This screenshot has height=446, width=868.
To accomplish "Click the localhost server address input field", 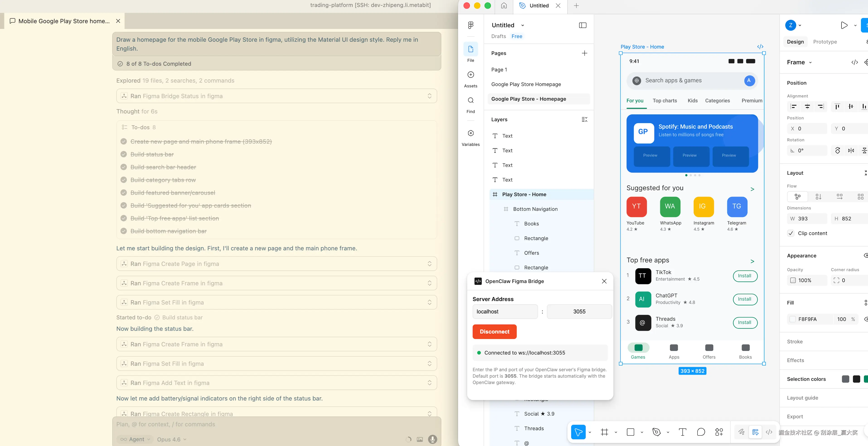I will point(505,311).
